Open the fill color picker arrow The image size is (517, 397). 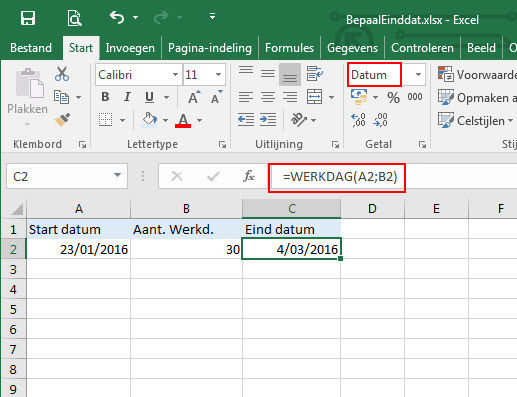[165, 120]
